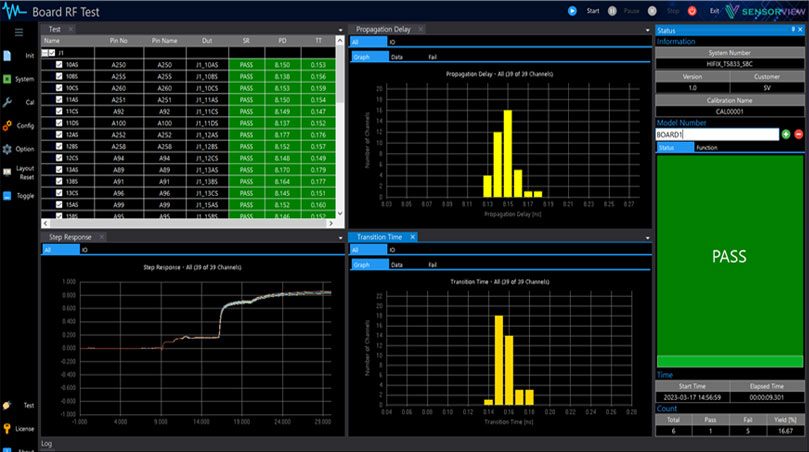Click the SensorView logo
This screenshot has height=452, width=809.
point(765,11)
